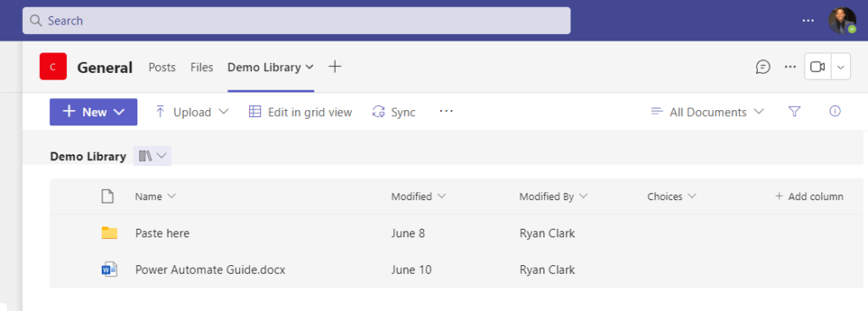The image size is (868, 311).
Task: Click the June 10 modified date
Action: pos(411,270)
